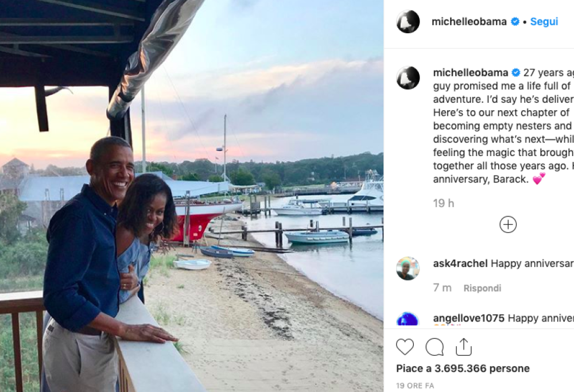Viewport: 574px width, 392px height.
Task: Share the post via the share arrow icon
Action: pos(465,347)
